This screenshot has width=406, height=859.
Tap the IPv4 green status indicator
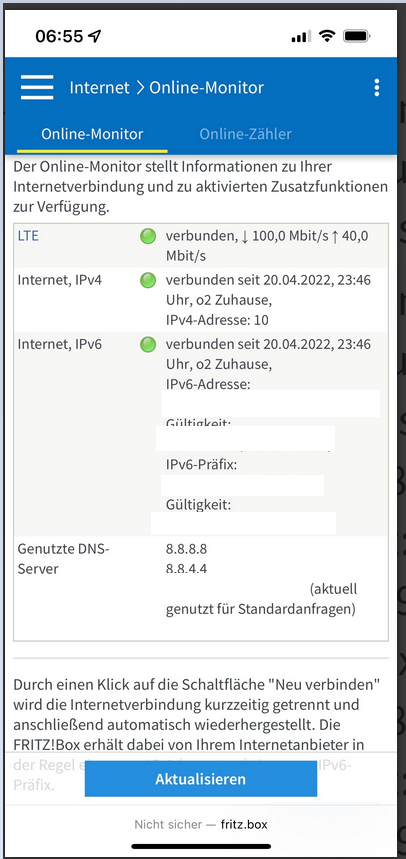[x=148, y=280]
